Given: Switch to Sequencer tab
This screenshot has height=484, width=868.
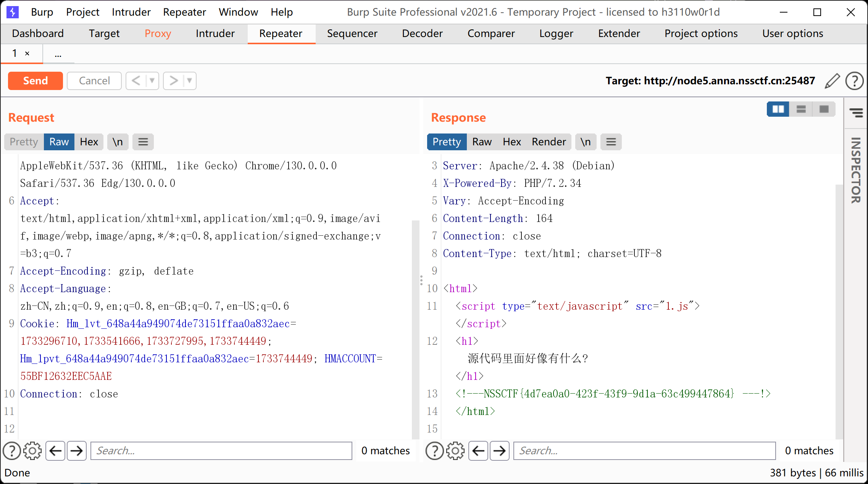Looking at the screenshot, I should (x=352, y=34).
